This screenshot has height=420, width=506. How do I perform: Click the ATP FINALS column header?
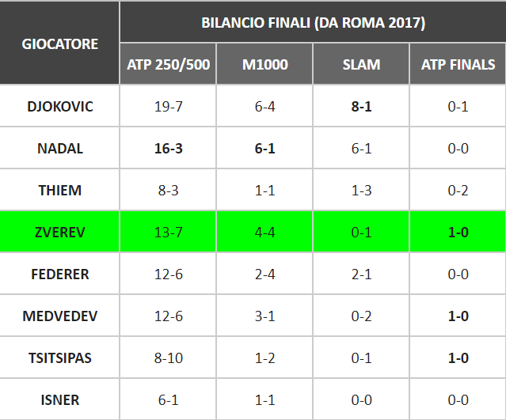tap(458, 64)
